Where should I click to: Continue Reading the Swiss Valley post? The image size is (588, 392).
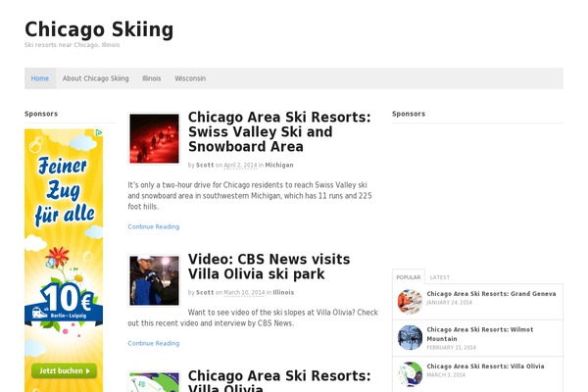(x=154, y=226)
